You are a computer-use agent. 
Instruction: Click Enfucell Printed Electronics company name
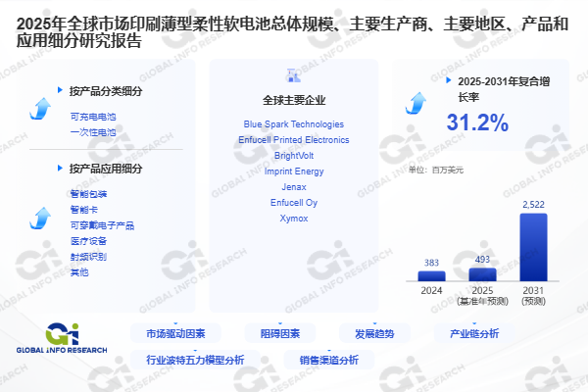[294, 140]
